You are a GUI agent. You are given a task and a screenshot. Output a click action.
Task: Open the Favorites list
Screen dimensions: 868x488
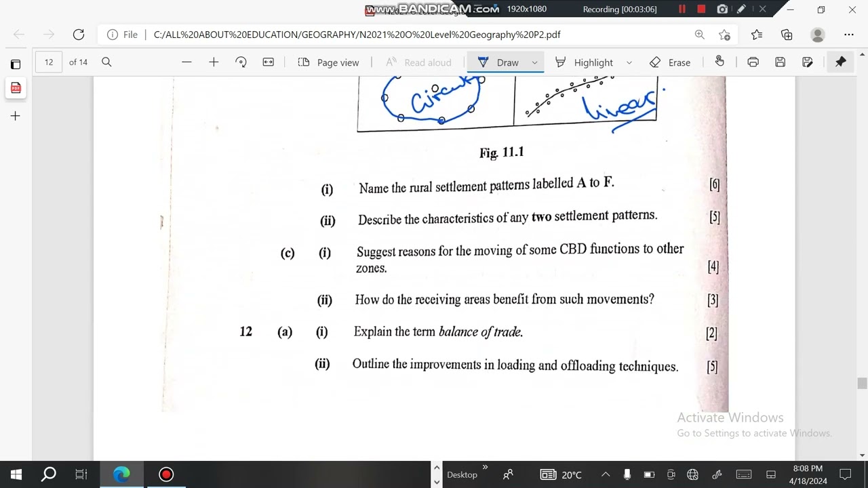tap(757, 35)
